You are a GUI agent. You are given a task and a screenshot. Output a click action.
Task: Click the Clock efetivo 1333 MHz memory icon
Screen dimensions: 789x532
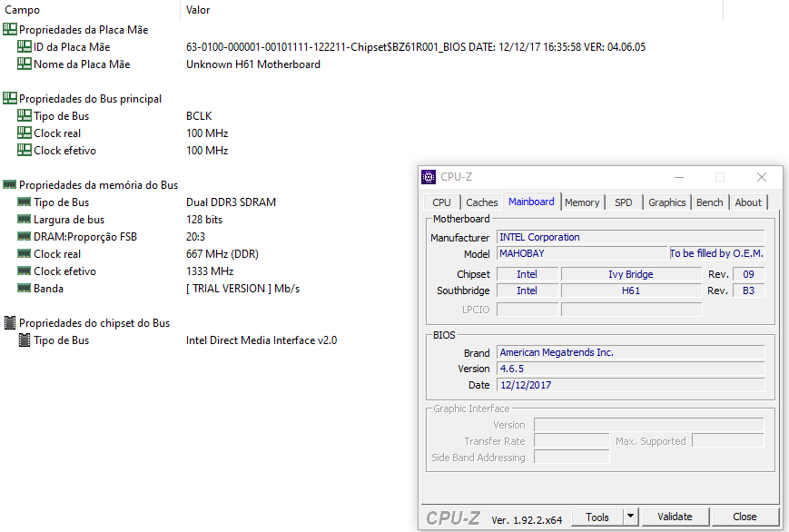pos(25,271)
